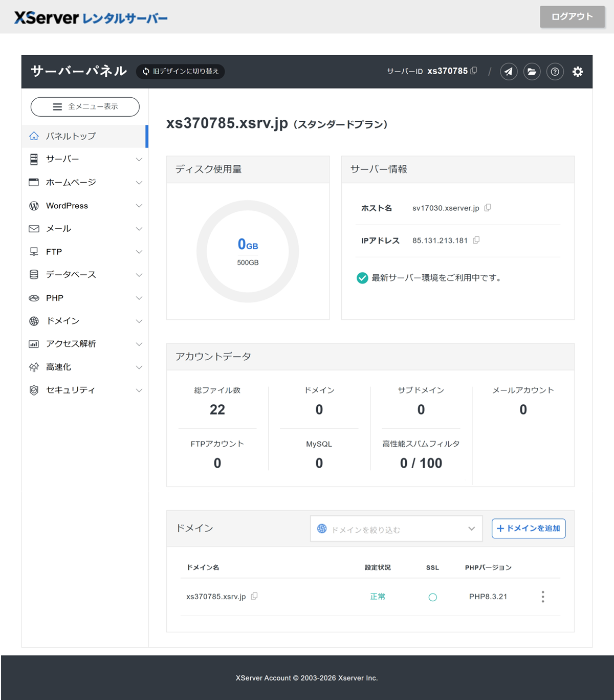Expand the サーバー menu chevron
Screen dimensions: 614x700
pos(139,160)
